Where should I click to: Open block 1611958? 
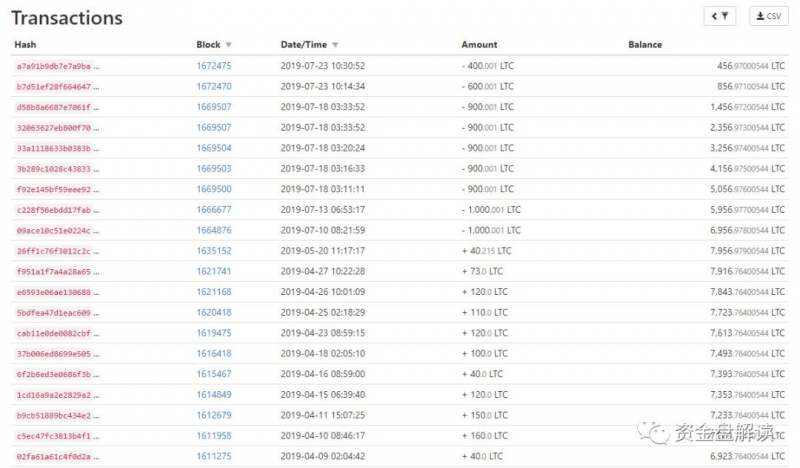(x=214, y=435)
